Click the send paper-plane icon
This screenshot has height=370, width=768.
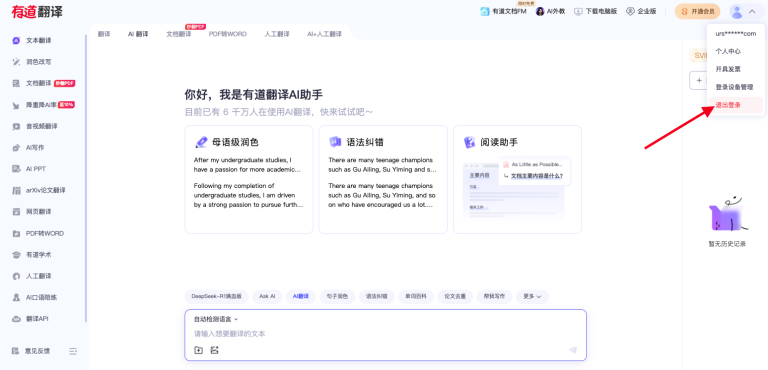pos(573,350)
